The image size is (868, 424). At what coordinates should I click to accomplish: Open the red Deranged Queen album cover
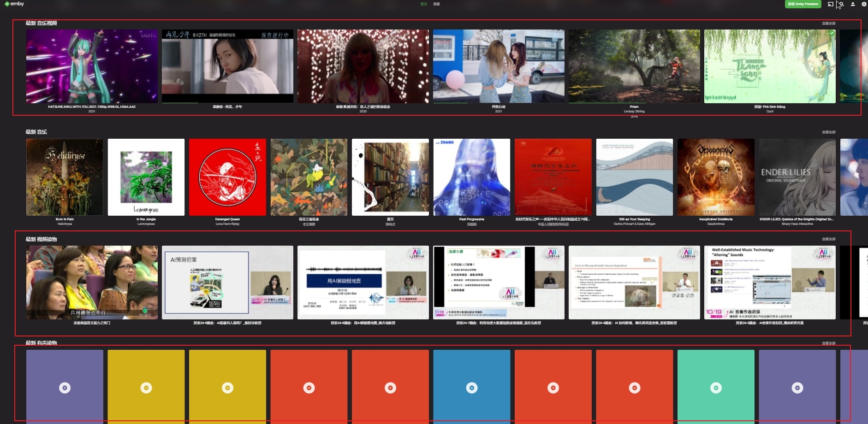(x=227, y=177)
